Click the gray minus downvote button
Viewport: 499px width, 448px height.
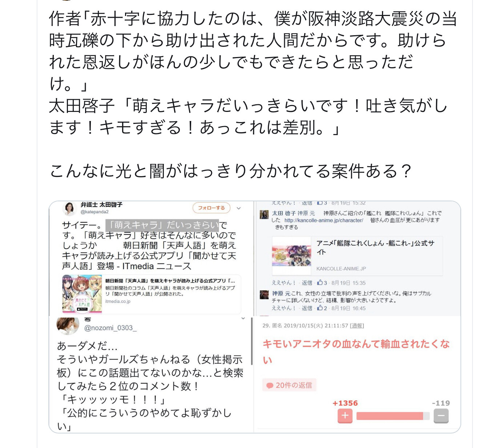[x=441, y=416]
